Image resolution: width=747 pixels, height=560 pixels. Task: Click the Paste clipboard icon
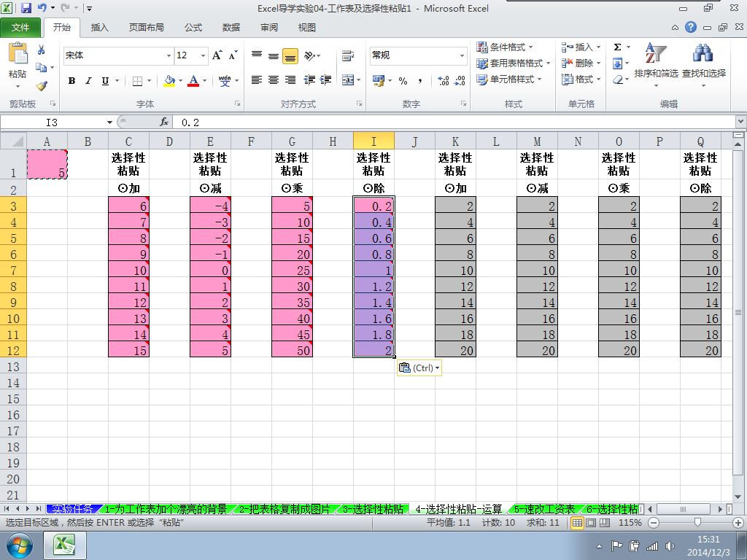click(x=18, y=53)
